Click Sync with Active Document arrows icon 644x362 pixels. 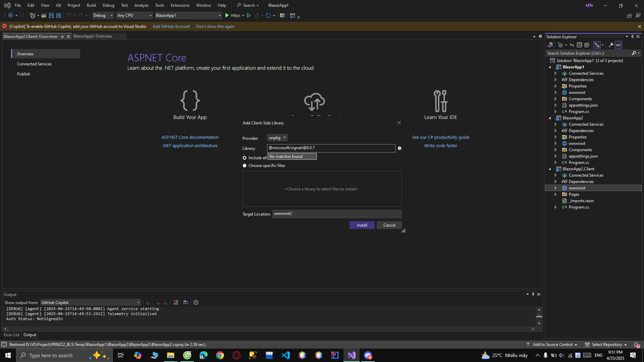pyautogui.click(x=572, y=45)
